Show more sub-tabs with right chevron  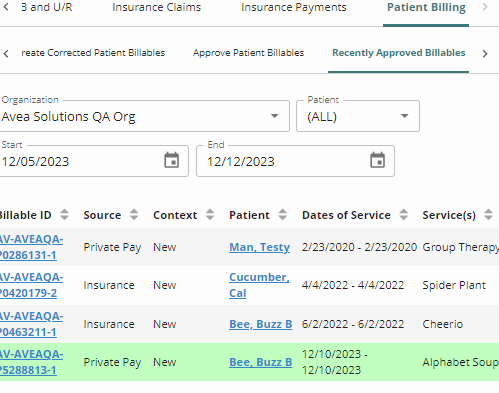coord(485,53)
